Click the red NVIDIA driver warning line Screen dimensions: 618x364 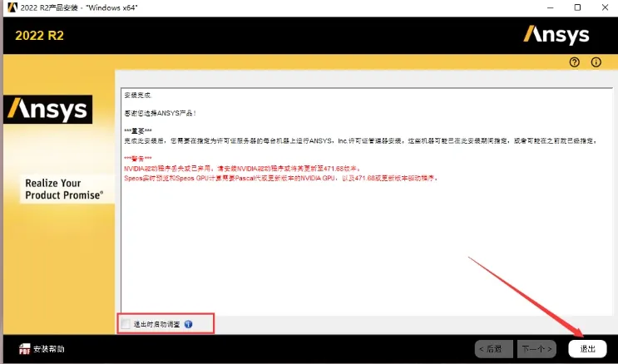(242, 168)
